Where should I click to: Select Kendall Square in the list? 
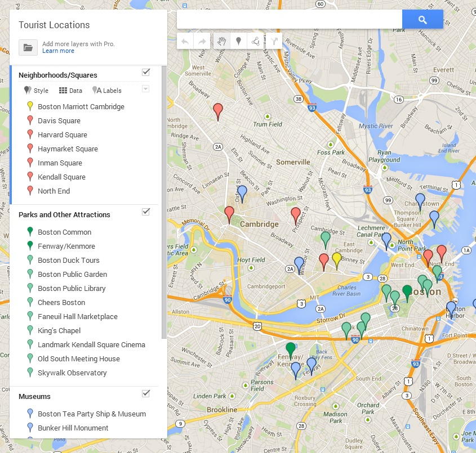(61, 177)
